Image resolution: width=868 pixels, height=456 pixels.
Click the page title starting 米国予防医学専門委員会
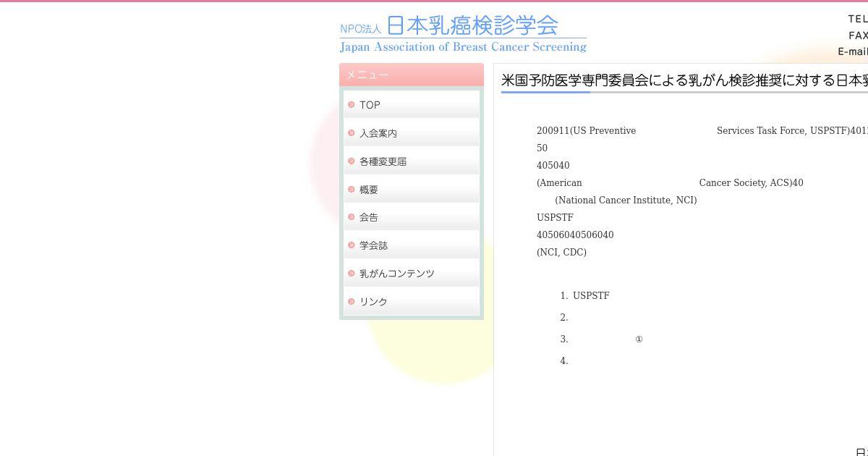684,80
